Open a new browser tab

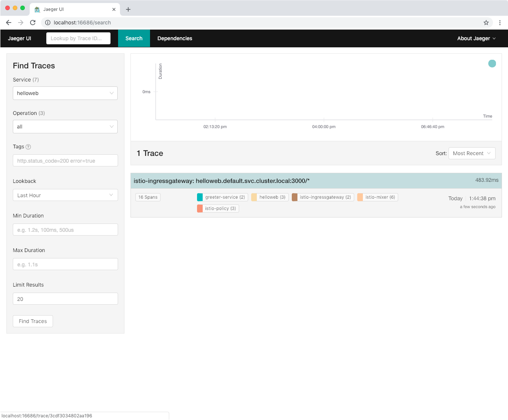pos(128,9)
